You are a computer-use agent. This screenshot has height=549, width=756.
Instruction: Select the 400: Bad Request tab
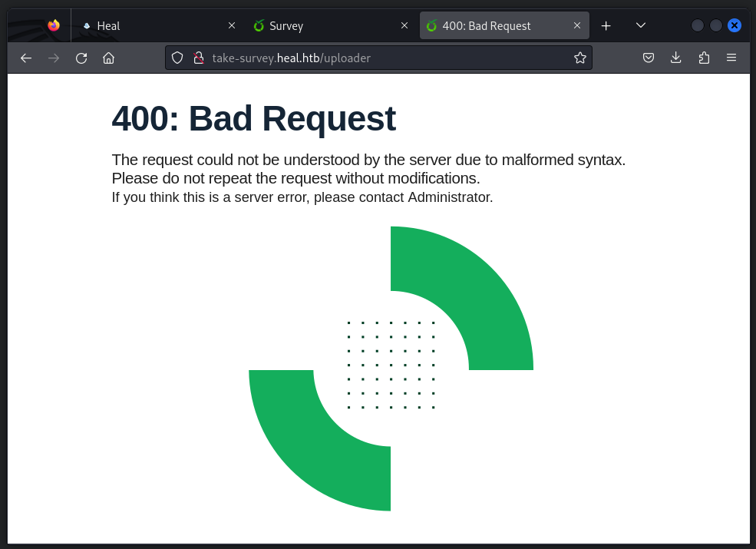click(x=491, y=25)
